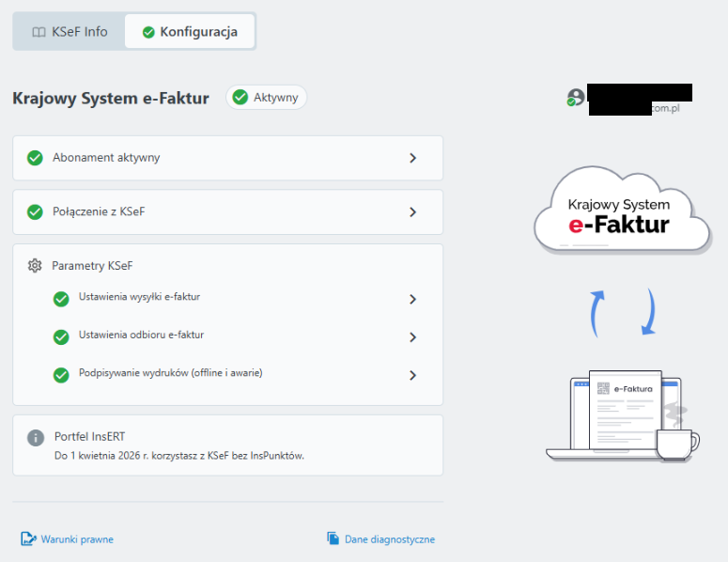Expand the Abonament aktywny row chevron
Viewport: 728px width, 562px height.
click(x=412, y=158)
